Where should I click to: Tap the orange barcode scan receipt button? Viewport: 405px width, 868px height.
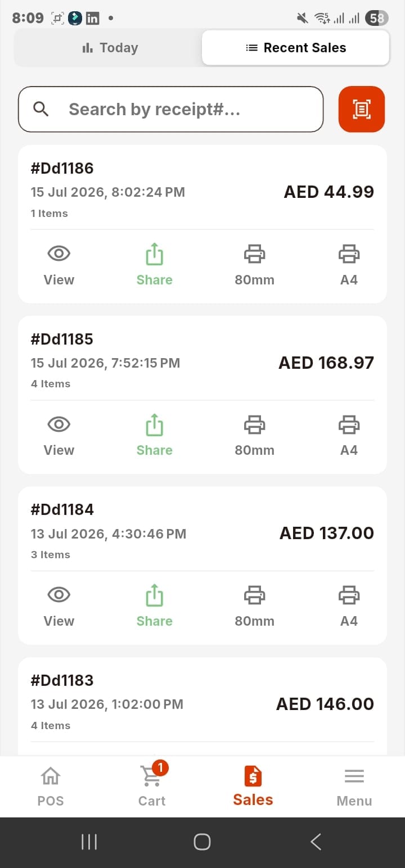point(362,109)
